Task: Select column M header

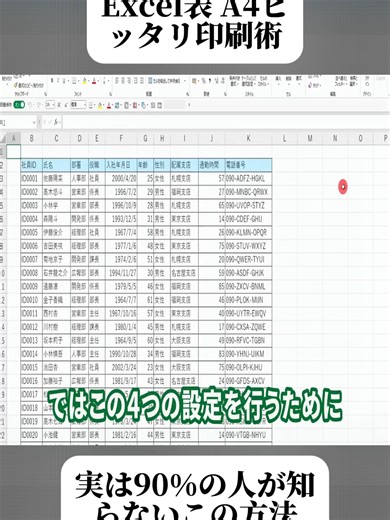Action: 310,138
